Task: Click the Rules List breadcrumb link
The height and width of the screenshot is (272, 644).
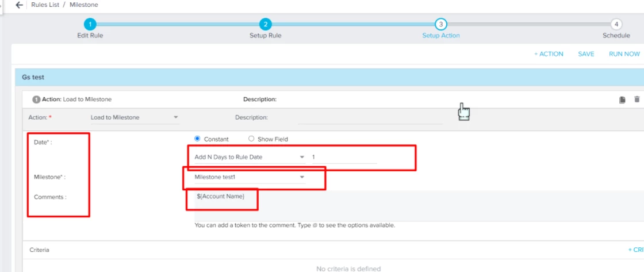Action: click(x=45, y=5)
